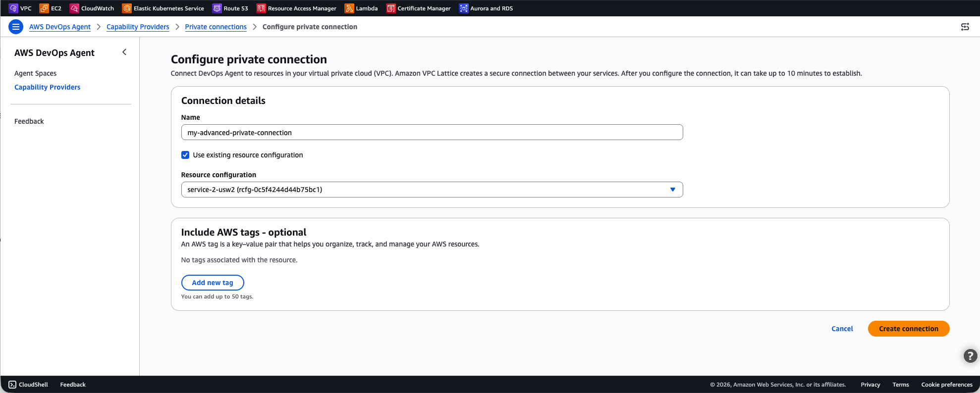Select Capability Providers in the sidebar
Viewport: 980px width, 393px height.
(47, 87)
